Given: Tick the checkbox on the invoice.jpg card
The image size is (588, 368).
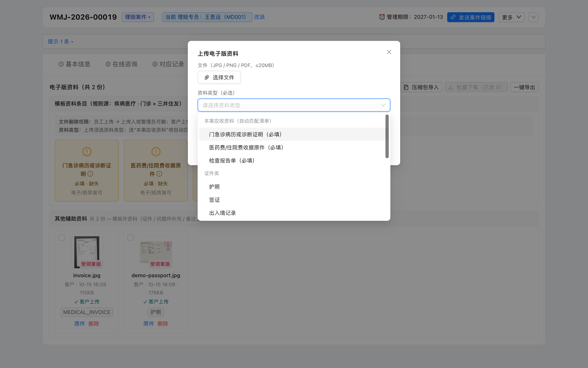Looking at the screenshot, I should 62,237.
